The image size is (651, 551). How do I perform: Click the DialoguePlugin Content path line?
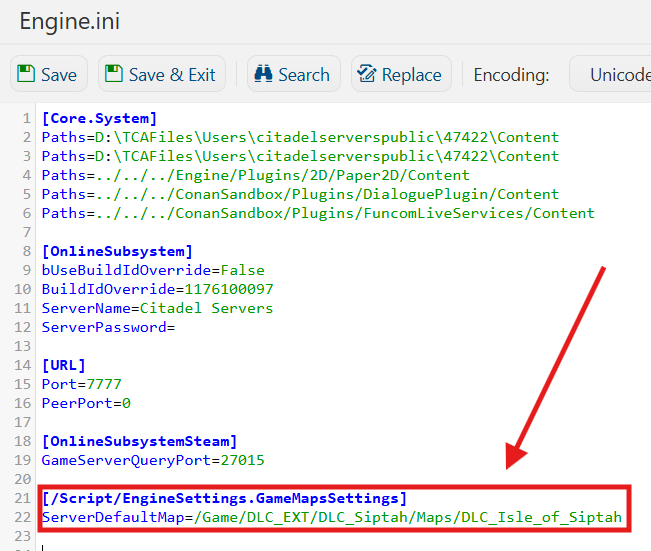coord(300,194)
